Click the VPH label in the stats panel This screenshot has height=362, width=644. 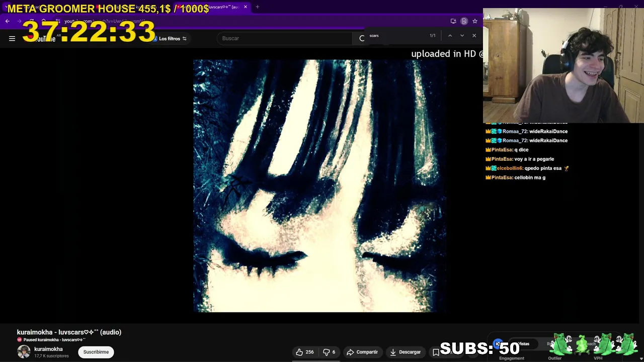[x=598, y=358]
